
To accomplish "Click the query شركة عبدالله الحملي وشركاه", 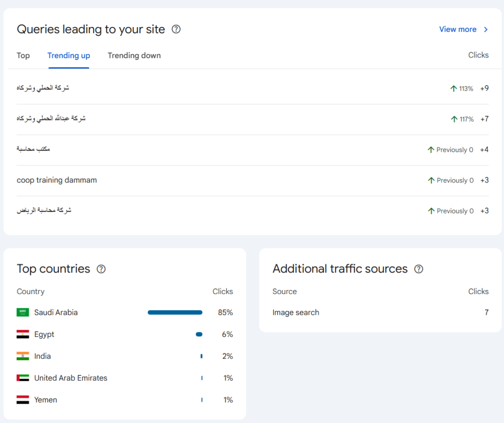I will click(x=51, y=119).
